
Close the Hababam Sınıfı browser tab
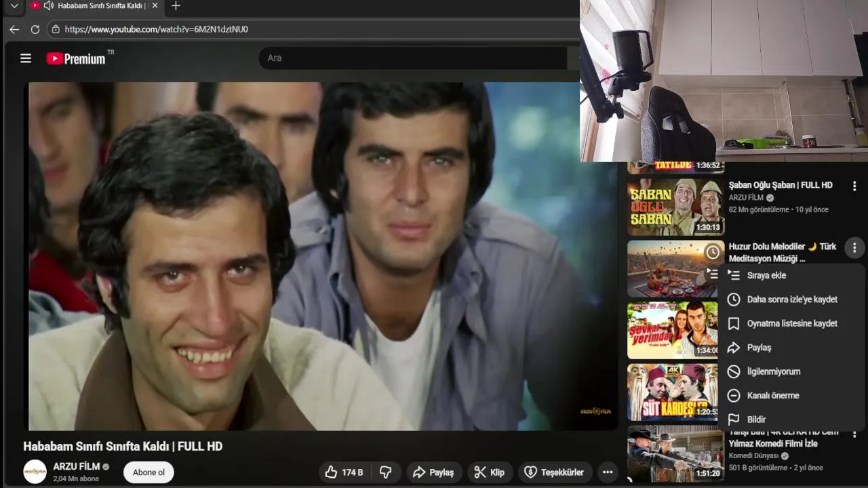click(155, 5)
